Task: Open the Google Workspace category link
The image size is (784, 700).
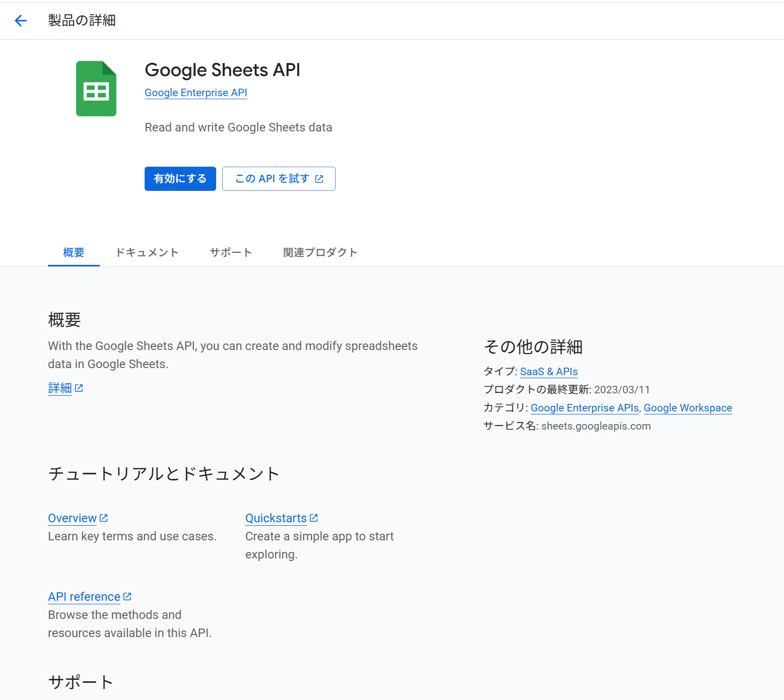Action: 687,408
